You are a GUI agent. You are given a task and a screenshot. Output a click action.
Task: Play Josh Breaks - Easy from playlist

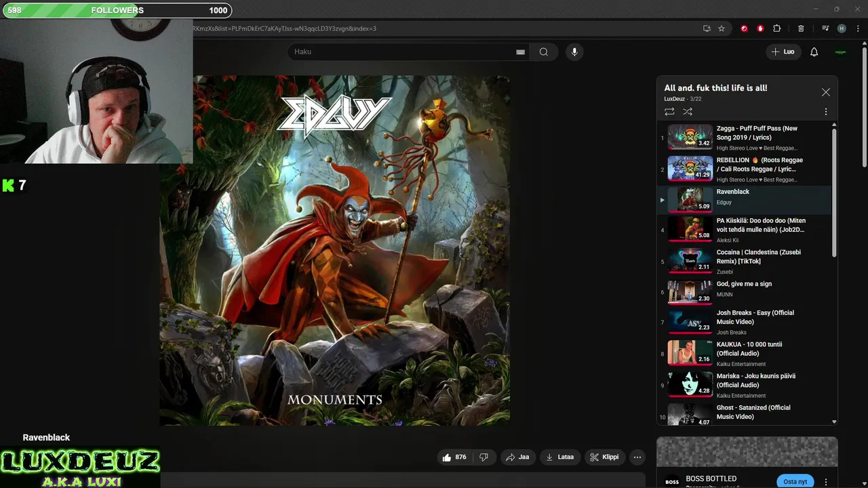(x=745, y=322)
